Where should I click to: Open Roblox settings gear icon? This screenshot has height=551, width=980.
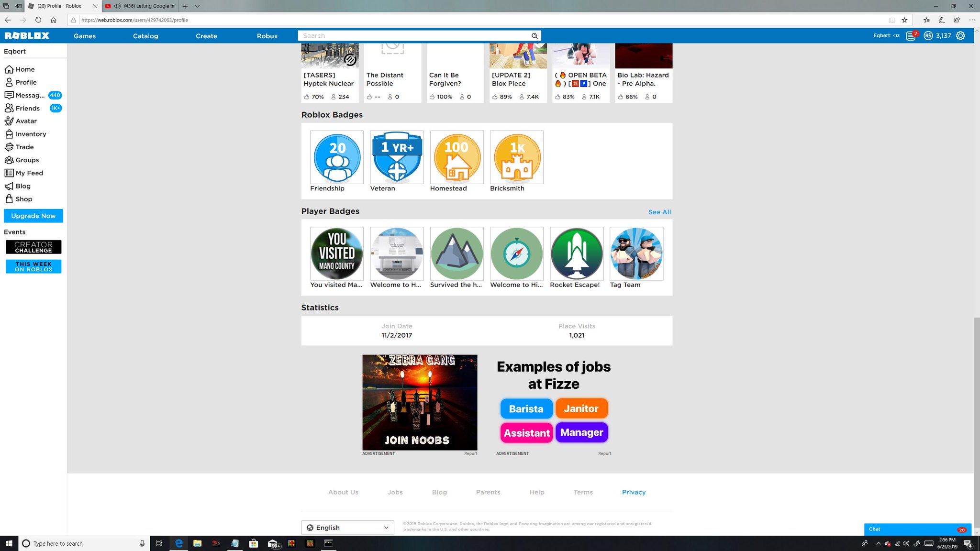click(960, 36)
